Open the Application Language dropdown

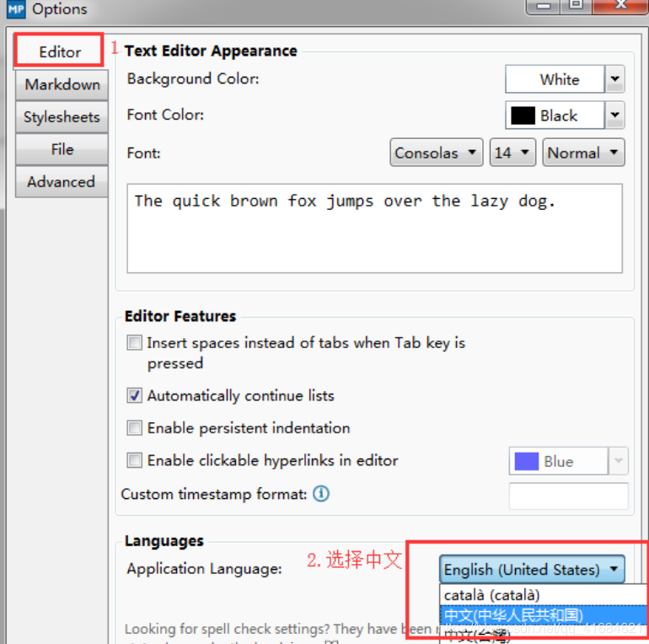(x=532, y=569)
